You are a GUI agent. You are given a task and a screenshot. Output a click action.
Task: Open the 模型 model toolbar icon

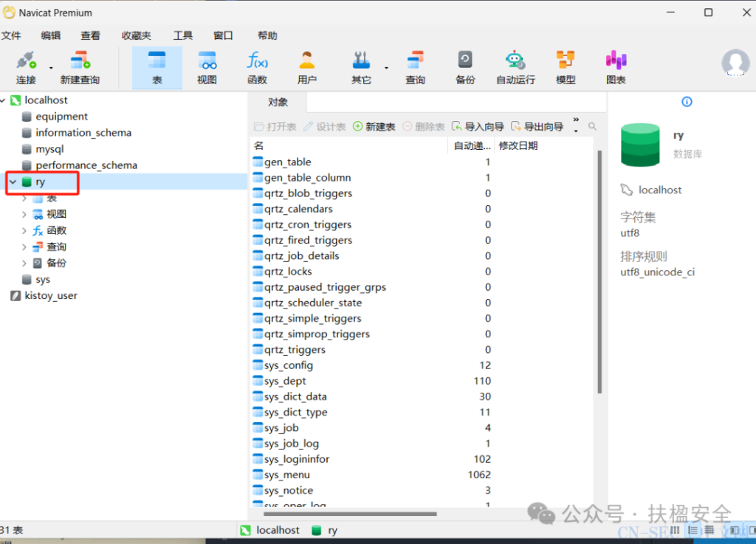(x=566, y=67)
